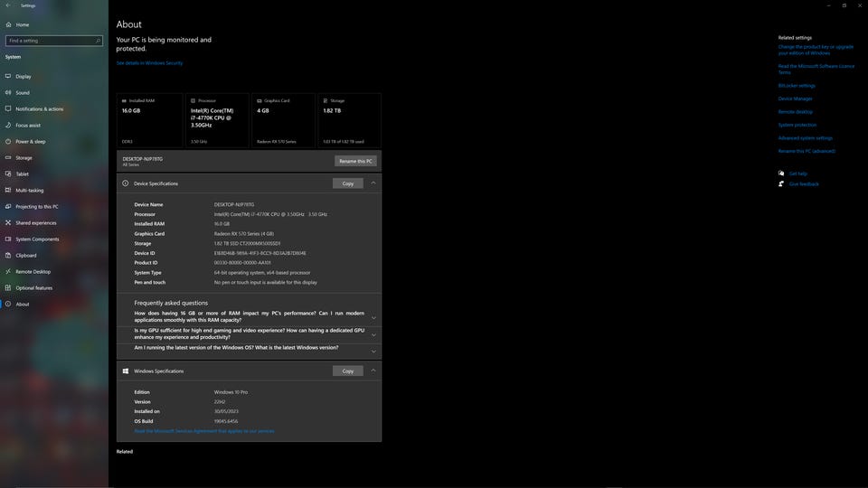Select the Radeon RX 570 Series (4 GB) value
Viewport: 868px width, 488px height.
[x=243, y=233]
